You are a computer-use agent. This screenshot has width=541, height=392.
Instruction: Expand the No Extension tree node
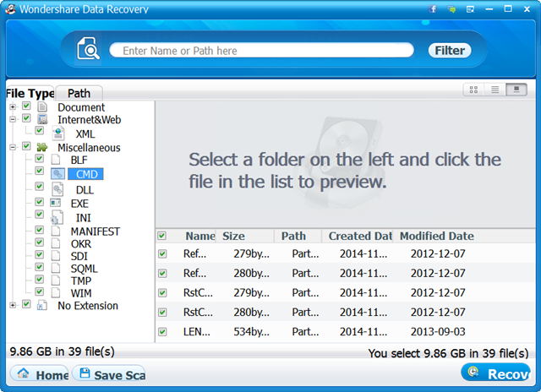[x=13, y=305]
